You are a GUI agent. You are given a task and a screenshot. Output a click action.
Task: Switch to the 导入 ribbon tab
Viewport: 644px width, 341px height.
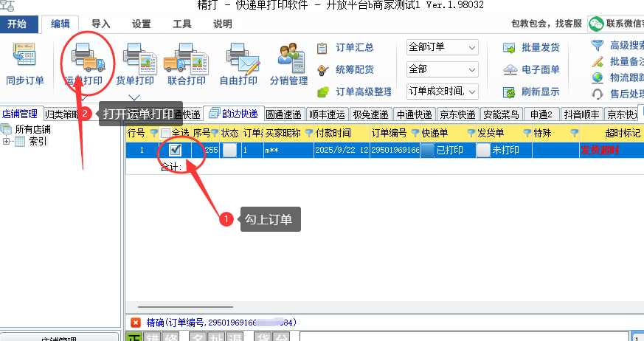[101, 24]
